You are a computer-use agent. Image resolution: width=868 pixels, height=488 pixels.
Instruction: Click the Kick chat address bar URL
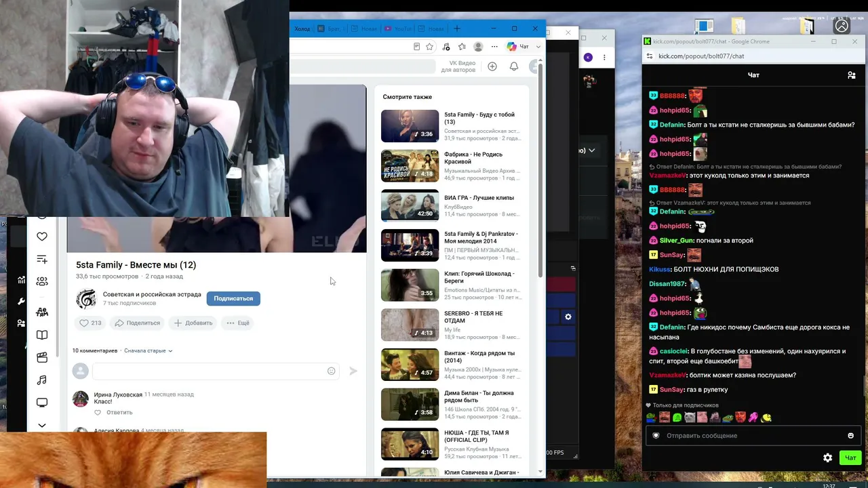coord(701,56)
